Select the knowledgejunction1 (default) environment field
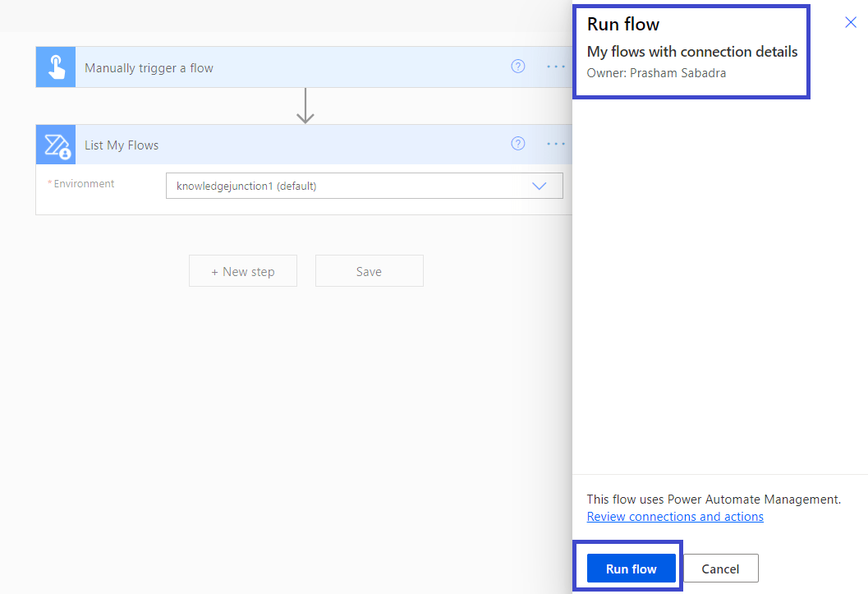Screen dimensions: 868x594 pyautogui.click(x=365, y=186)
